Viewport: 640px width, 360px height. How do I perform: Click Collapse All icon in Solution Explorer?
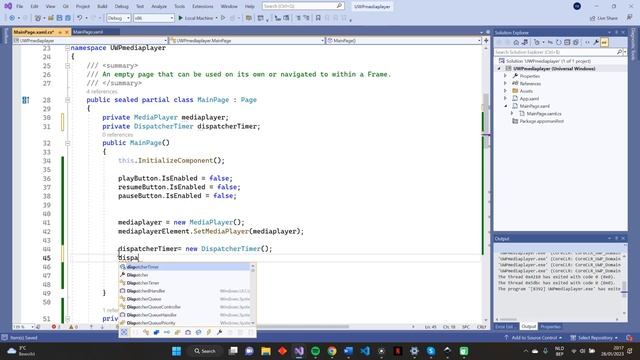567,42
